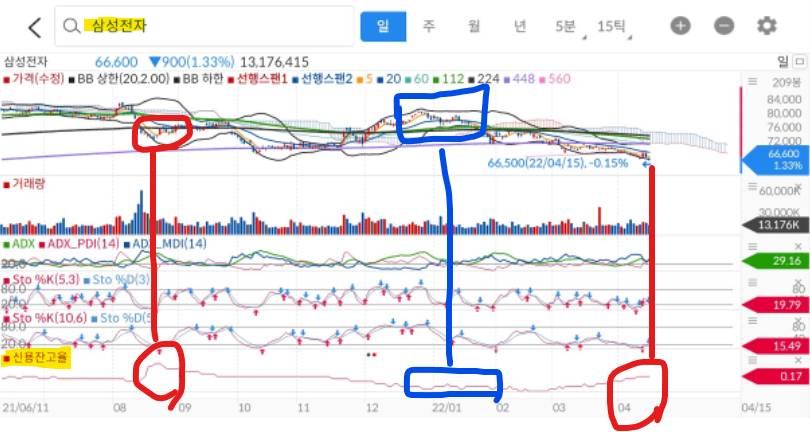Select the 일 daily tab
Viewport: 810px width, 432px height.
[383, 26]
